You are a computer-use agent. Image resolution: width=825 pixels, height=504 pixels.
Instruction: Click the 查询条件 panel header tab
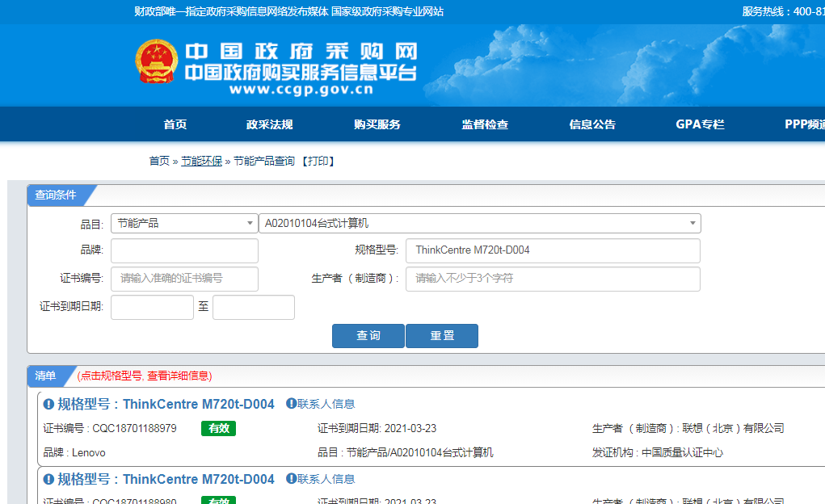57,195
